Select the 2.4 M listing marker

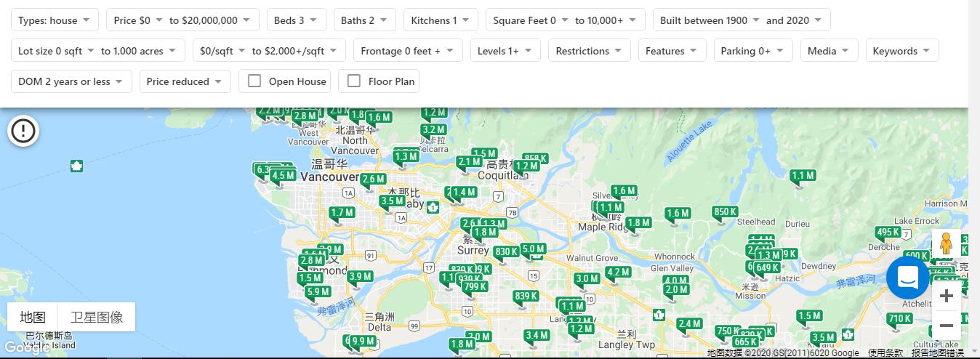689,323
